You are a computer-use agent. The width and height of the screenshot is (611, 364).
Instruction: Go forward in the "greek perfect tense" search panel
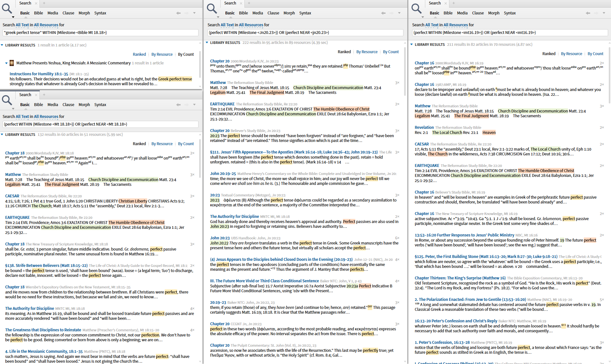click(186, 13)
